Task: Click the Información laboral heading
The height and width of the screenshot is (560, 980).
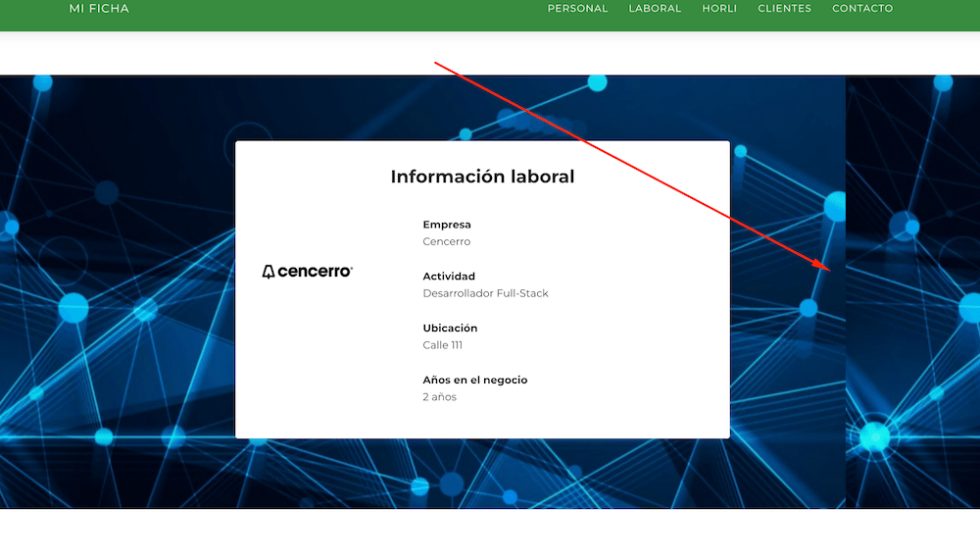Action: click(x=482, y=177)
